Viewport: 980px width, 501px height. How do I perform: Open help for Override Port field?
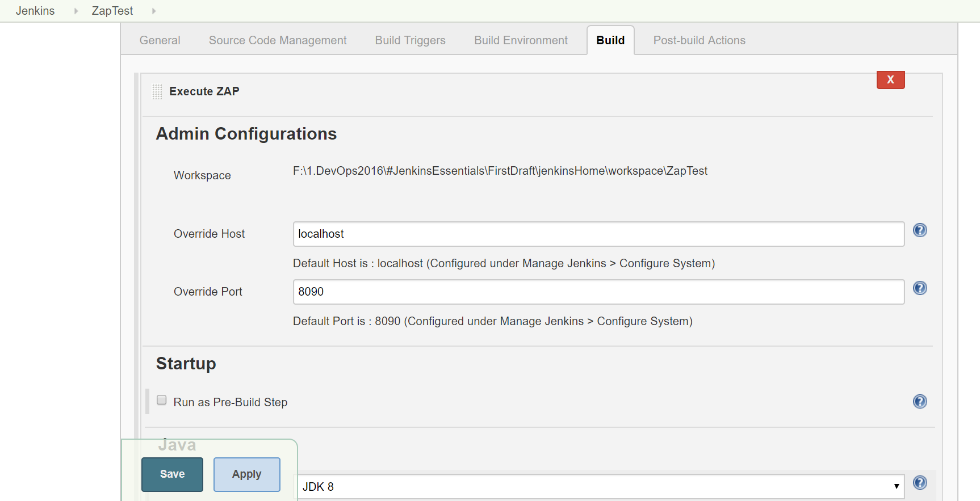tap(920, 288)
